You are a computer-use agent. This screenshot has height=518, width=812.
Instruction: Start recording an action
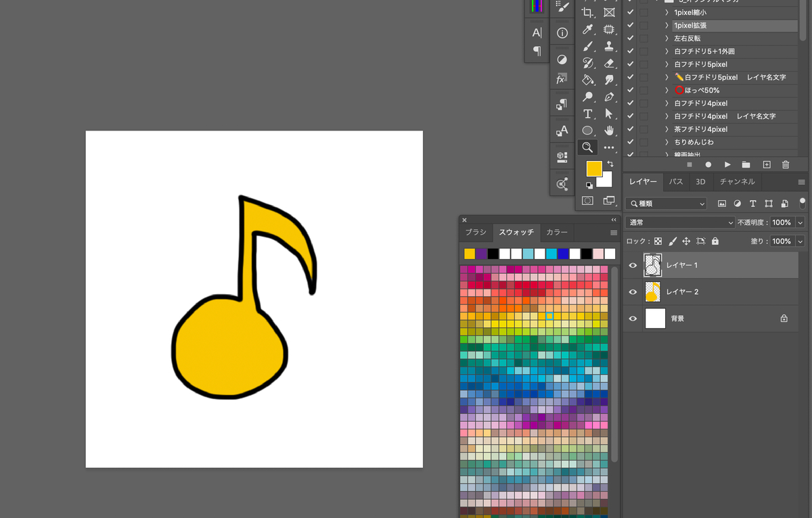(708, 164)
